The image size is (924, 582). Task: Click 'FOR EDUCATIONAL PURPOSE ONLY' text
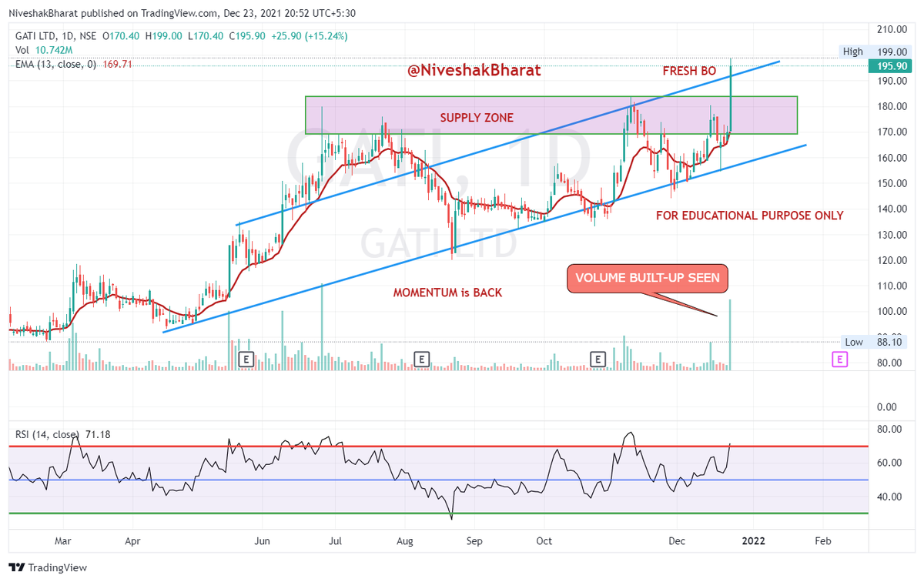pyautogui.click(x=749, y=216)
